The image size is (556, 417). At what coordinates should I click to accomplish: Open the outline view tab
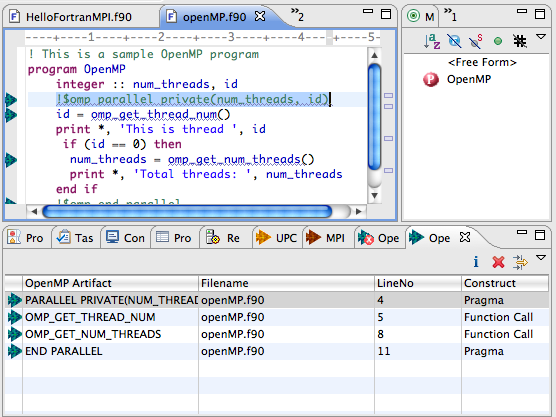point(421,16)
